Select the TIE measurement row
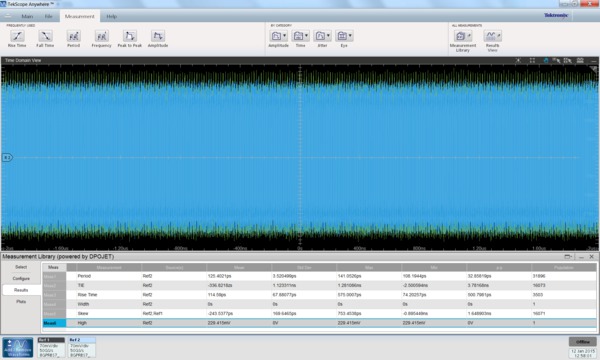The width and height of the screenshot is (600, 360). 319,285
